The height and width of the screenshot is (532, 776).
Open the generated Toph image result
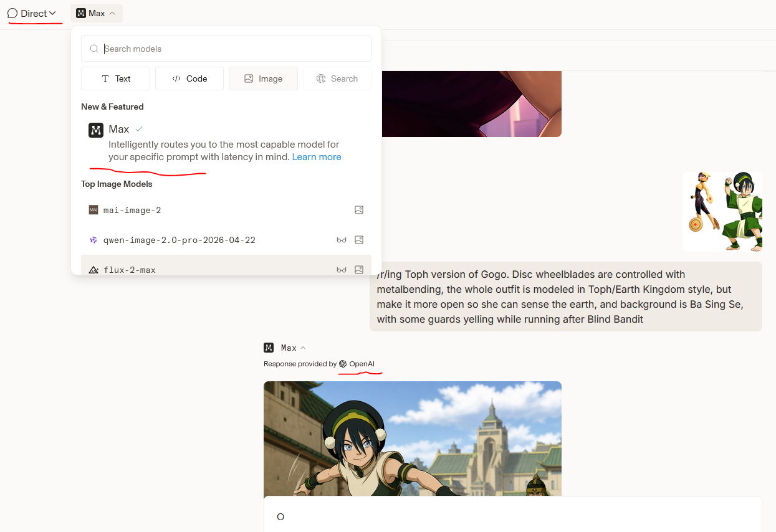[413, 439]
